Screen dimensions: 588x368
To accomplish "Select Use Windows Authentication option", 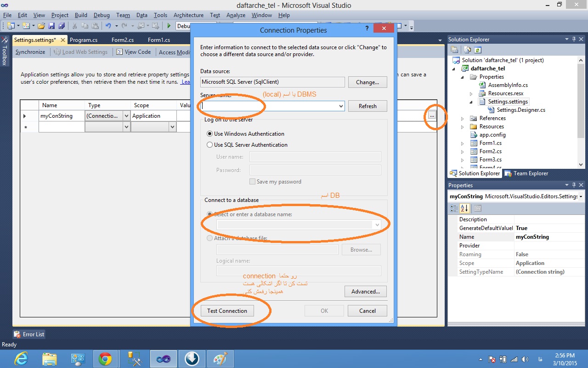I will pos(210,134).
